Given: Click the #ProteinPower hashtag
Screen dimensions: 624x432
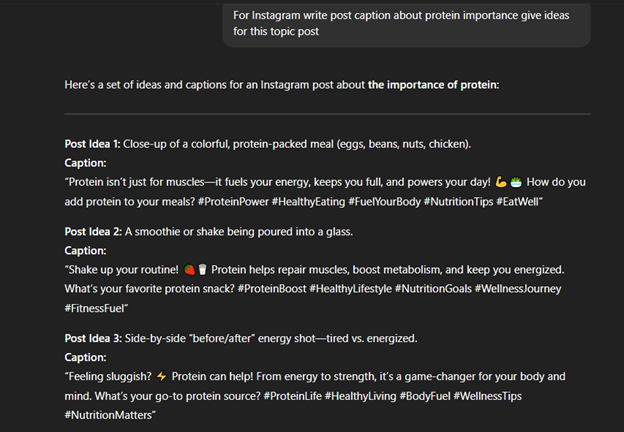Looking at the screenshot, I should coord(239,201).
